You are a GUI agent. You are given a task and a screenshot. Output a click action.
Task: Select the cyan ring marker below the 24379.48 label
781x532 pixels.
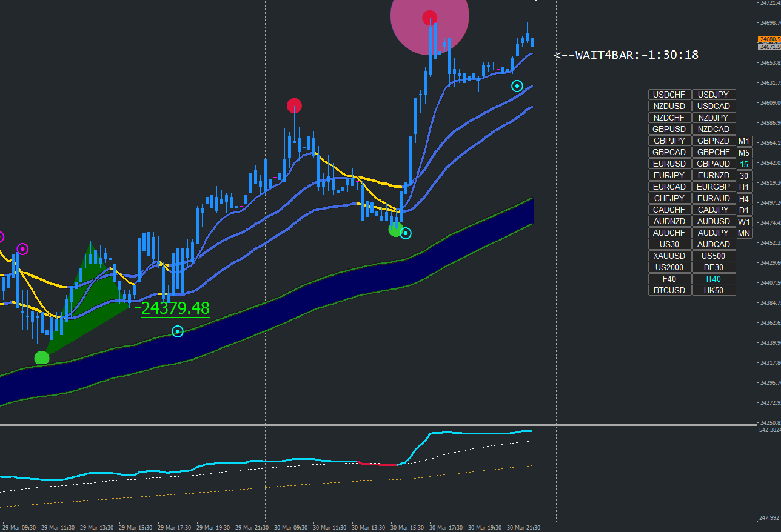(x=177, y=331)
